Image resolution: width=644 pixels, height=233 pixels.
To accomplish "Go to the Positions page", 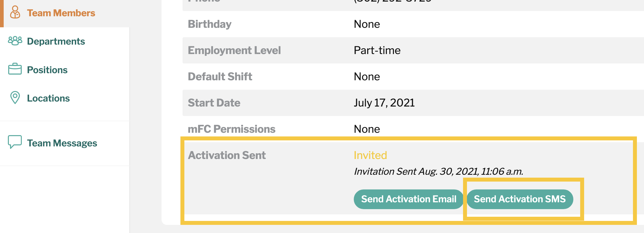I will point(47,70).
